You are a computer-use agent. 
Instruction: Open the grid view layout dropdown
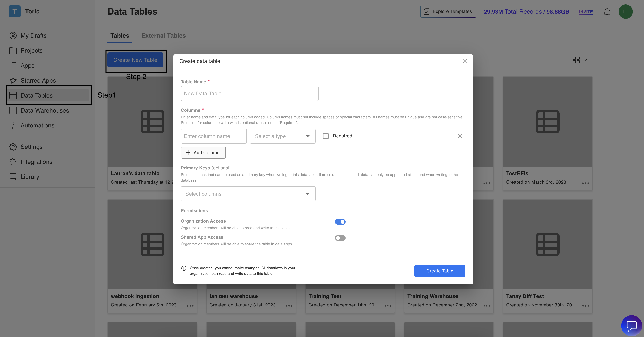click(x=580, y=60)
